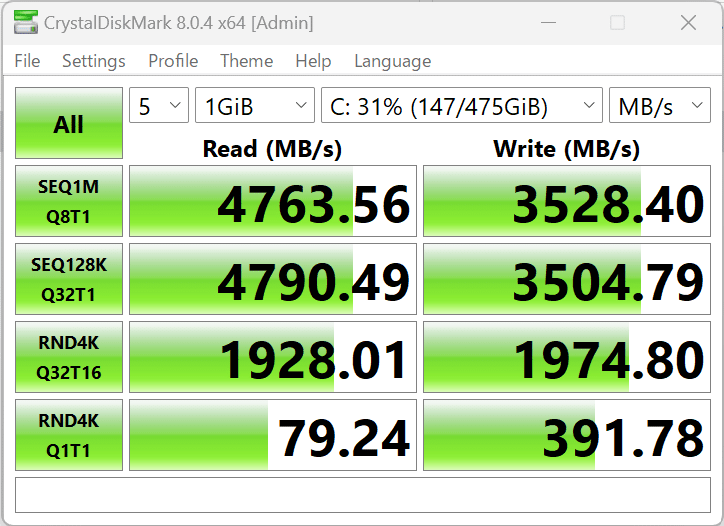This screenshot has height=526, width=724.
Task: Run all benchmarks with the All button
Action: click(69, 123)
